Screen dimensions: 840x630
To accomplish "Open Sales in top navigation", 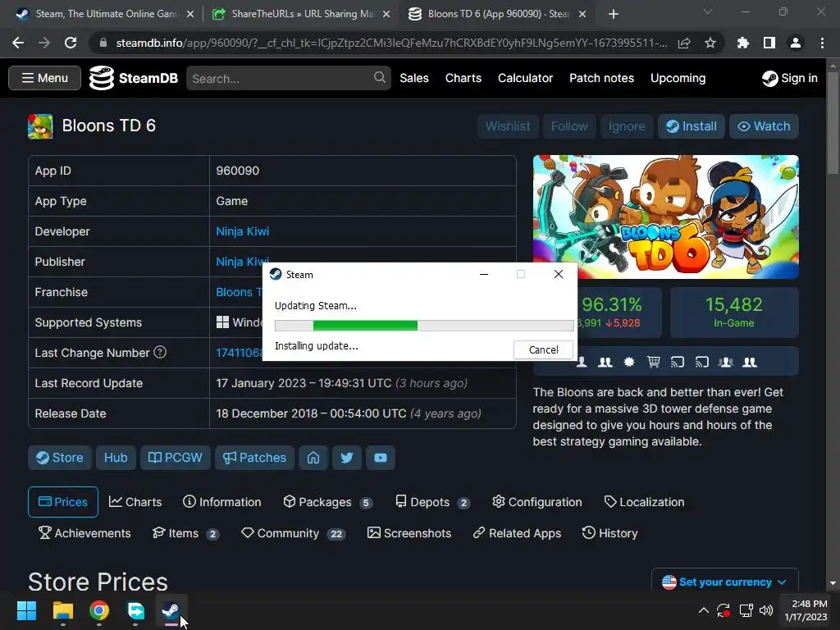I will pyautogui.click(x=414, y=78).
